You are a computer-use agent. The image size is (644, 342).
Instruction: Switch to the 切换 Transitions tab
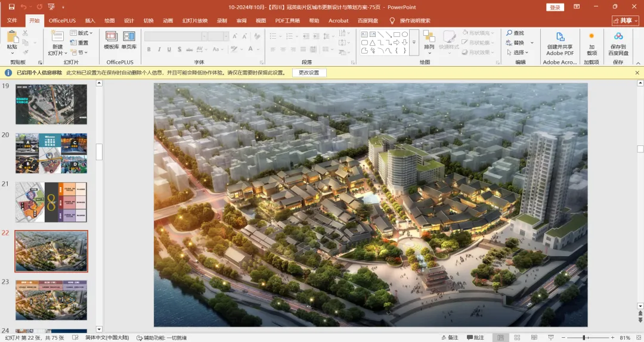[148, 20]
